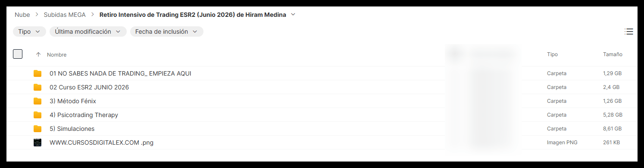644x168 pixels.
Task: Click the folder icon next to 3) Método Fénix
Action: click(x=38, y=101)
